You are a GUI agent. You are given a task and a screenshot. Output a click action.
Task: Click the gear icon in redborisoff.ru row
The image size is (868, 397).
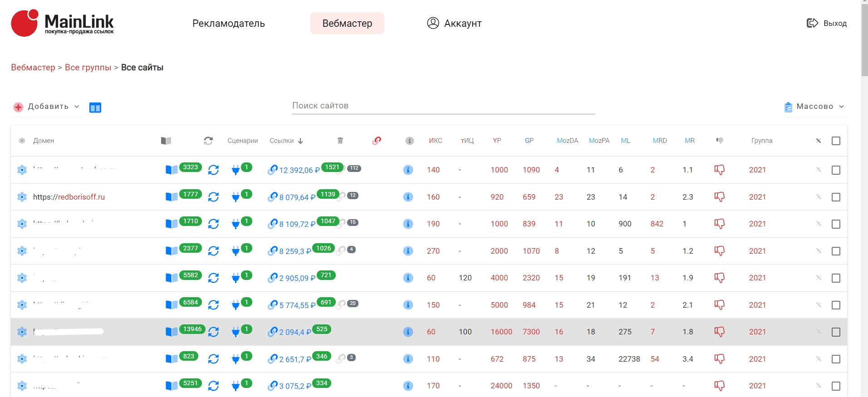[22, 197]
